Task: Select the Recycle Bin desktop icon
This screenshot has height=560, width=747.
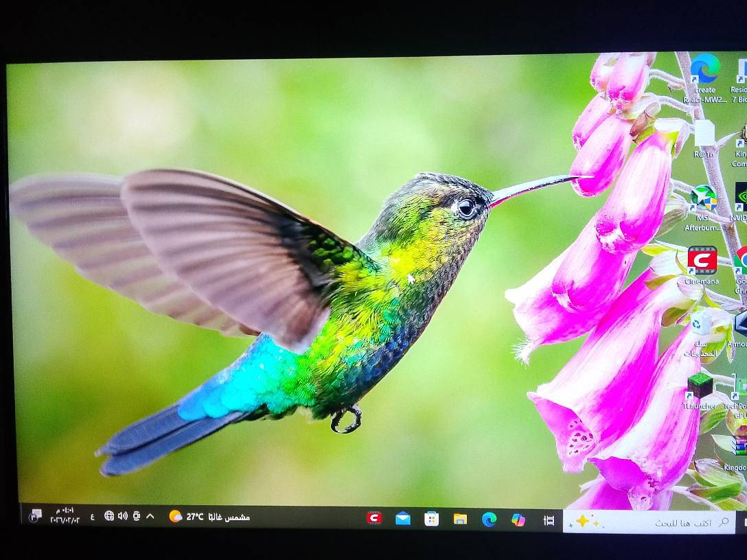Action: pyautogui.click(x=700, y=325)
